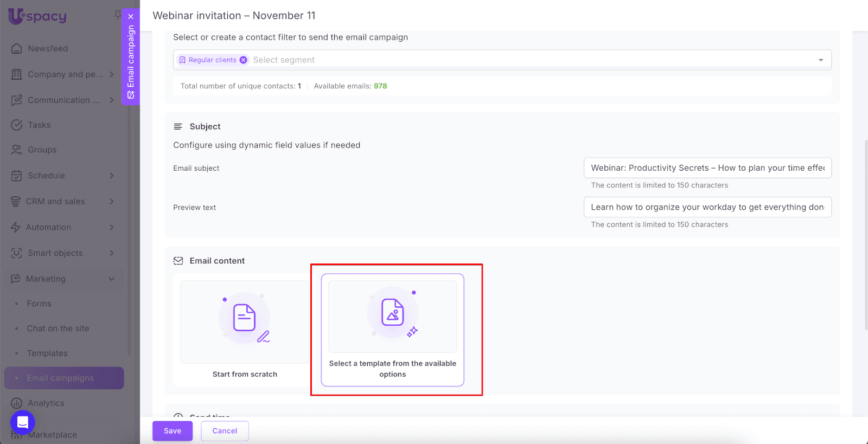Go to Forms under Marketing
The width and height of the screenshot is (868, 444).
tap(39, 304)
